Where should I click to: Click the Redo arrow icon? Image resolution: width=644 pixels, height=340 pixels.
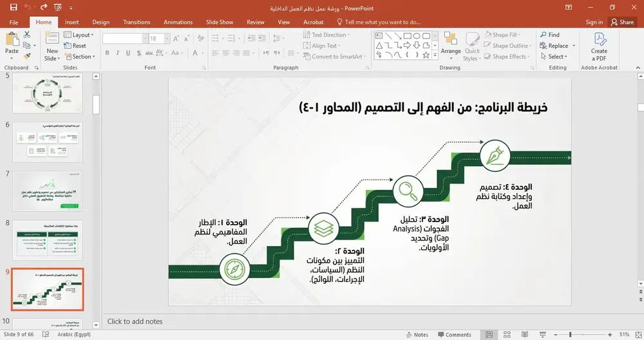(x=44, y=7)
